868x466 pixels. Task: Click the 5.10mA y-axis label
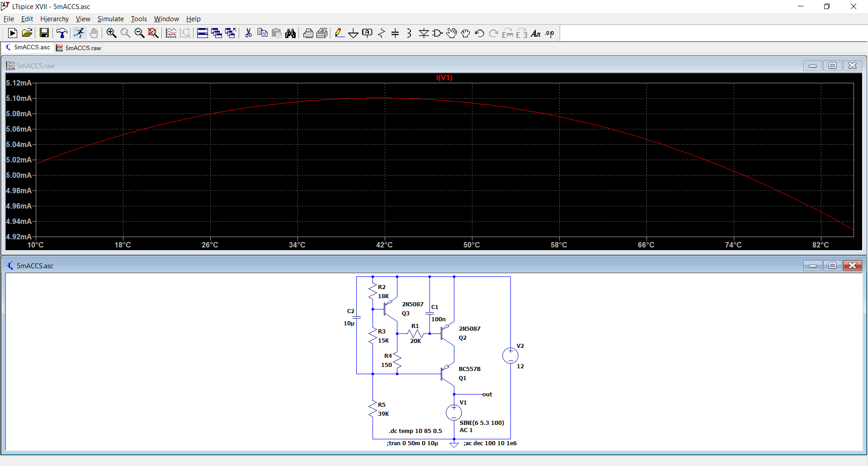pos(19,98)
